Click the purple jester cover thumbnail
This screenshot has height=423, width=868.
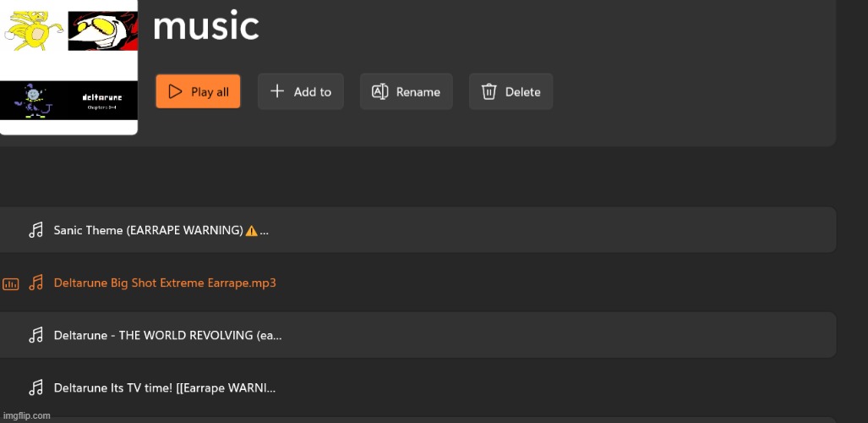[x=34, y=101]
